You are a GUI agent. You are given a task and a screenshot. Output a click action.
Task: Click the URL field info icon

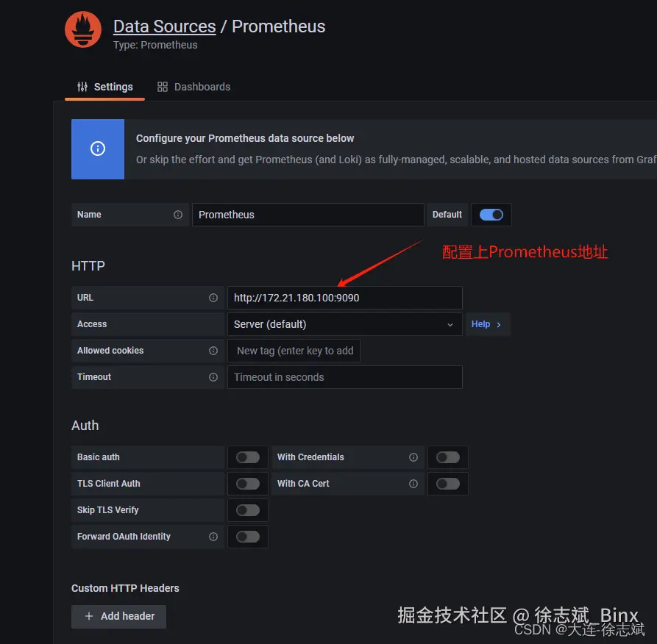(213, 298)
